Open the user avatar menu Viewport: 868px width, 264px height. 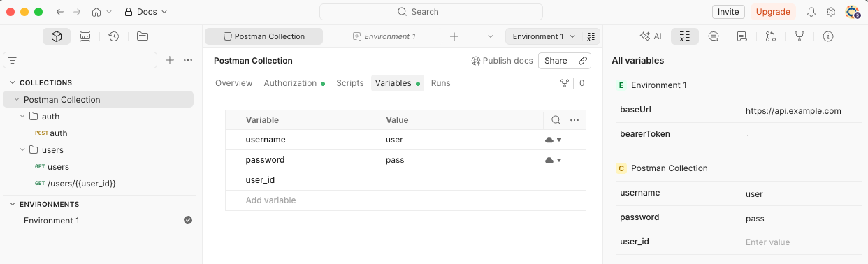point(852,12)
